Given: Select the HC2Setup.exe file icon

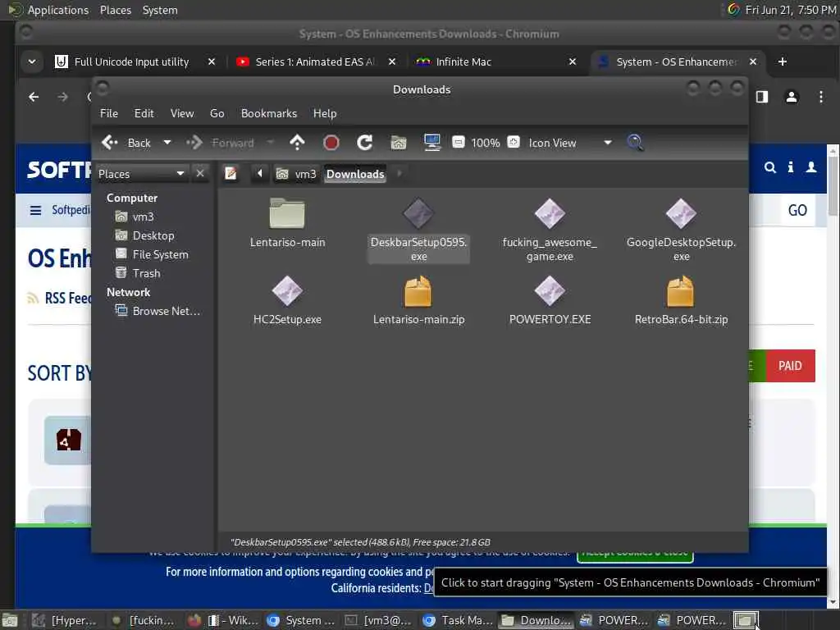Looking at the screenshot, I should coord(287,290).
